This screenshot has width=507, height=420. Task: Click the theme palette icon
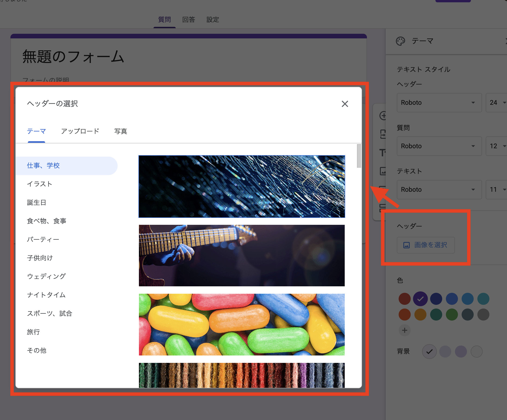click(x=400, y=41)
